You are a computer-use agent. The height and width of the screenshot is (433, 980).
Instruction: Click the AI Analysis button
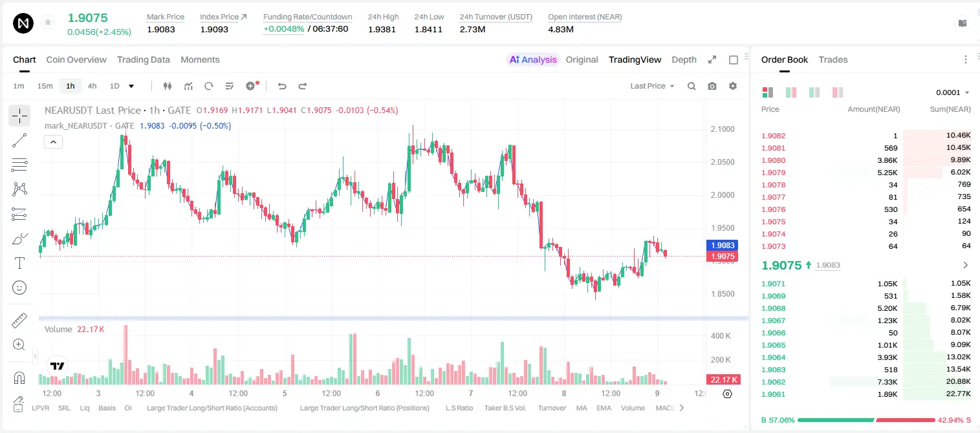click(533, 59)
